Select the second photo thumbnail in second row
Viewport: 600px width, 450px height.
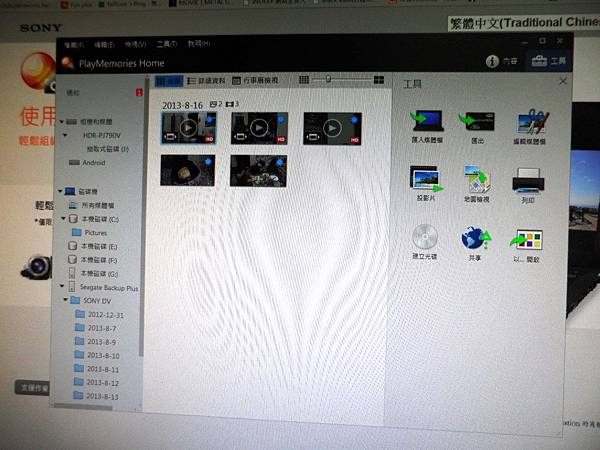pyautogui.click(x=258, y=171)
